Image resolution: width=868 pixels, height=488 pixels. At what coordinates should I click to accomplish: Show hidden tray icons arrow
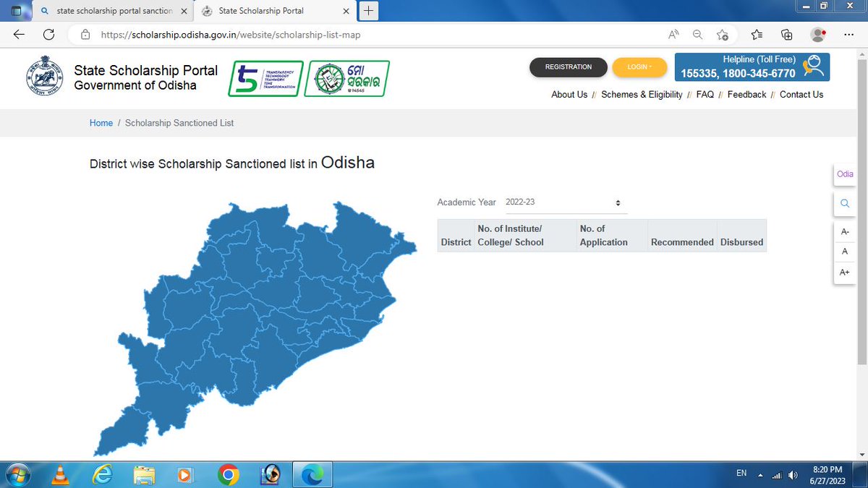point(760,476)
